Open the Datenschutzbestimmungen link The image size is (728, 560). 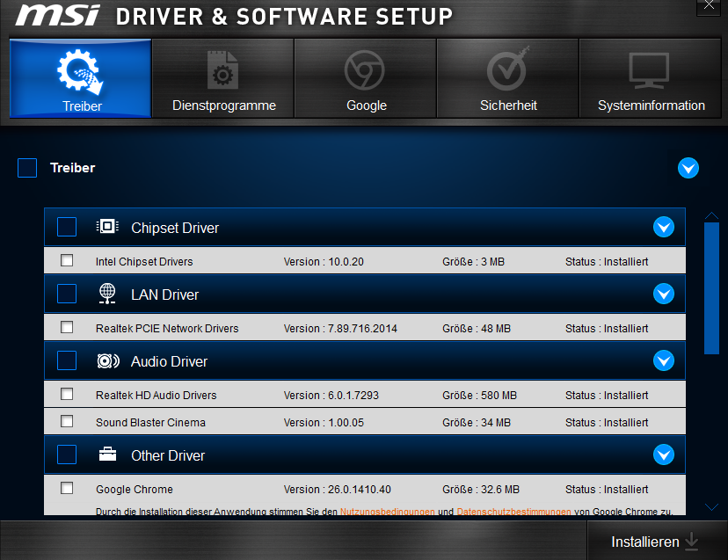[x=514, y=512]
